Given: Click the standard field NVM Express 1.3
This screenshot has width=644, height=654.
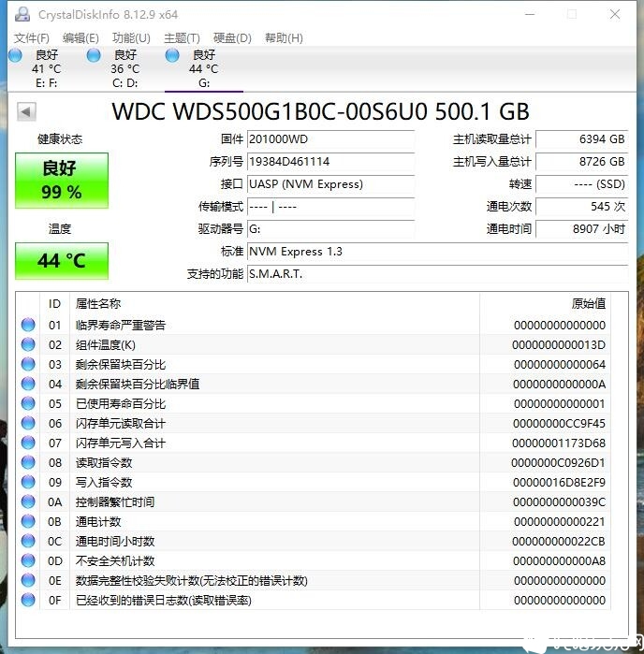Looking at the screenshot, I should pyautogui.click(x=437, y=252).
